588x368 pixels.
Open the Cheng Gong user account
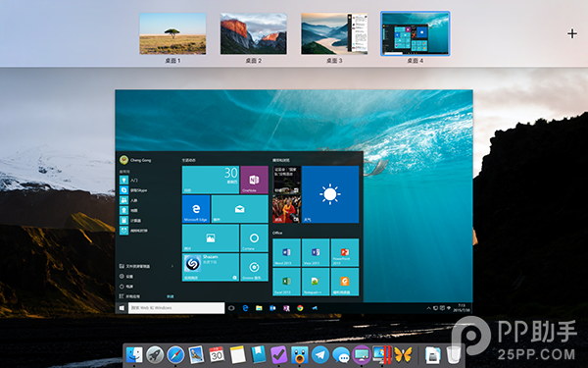135,160
